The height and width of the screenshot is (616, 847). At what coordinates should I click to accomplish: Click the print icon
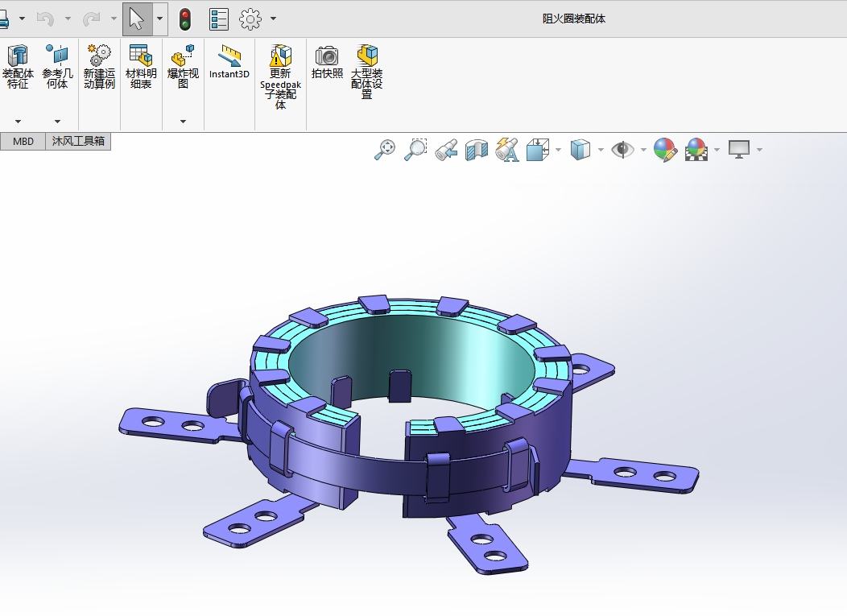3,19
